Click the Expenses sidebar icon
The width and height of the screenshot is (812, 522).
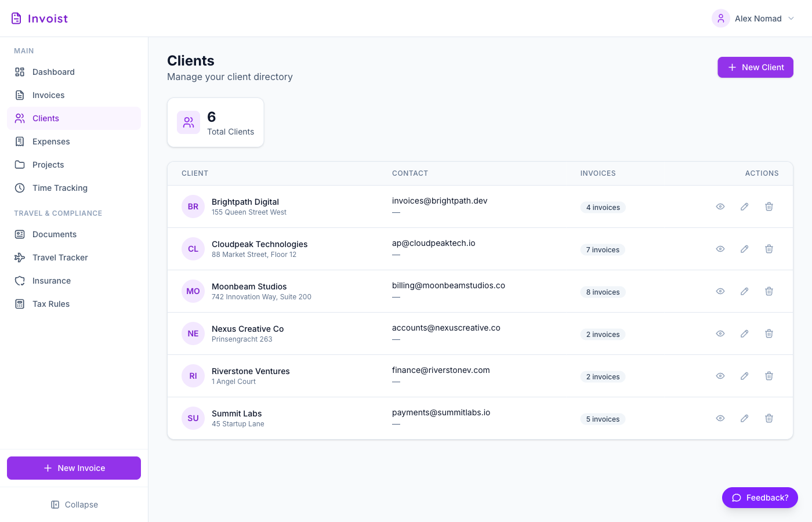tap(19, 142)
